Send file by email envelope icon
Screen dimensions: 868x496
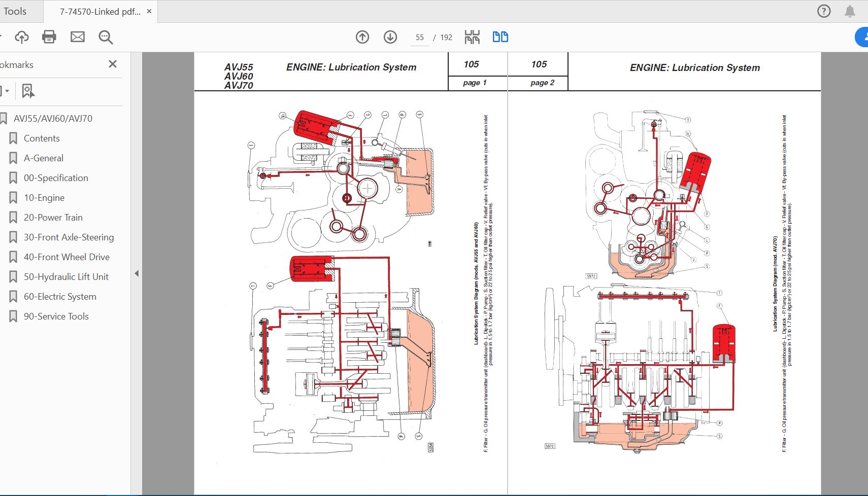coord(78,37)
